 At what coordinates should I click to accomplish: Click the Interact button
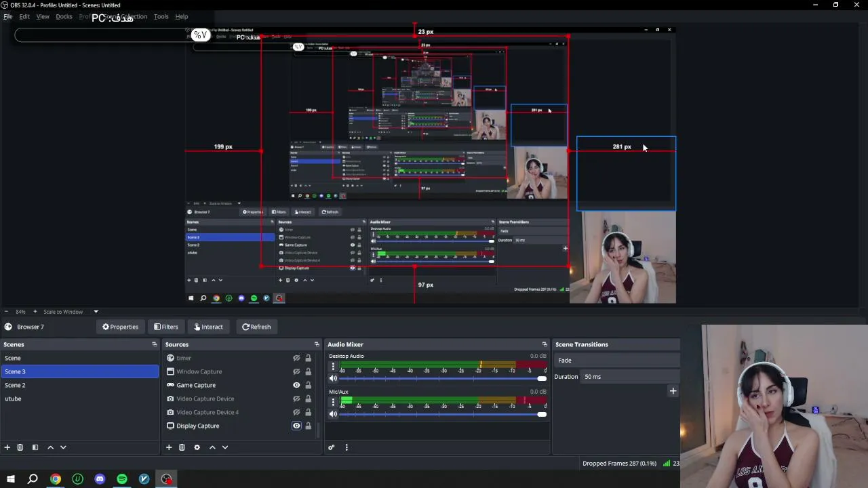(x=208, y=327)
